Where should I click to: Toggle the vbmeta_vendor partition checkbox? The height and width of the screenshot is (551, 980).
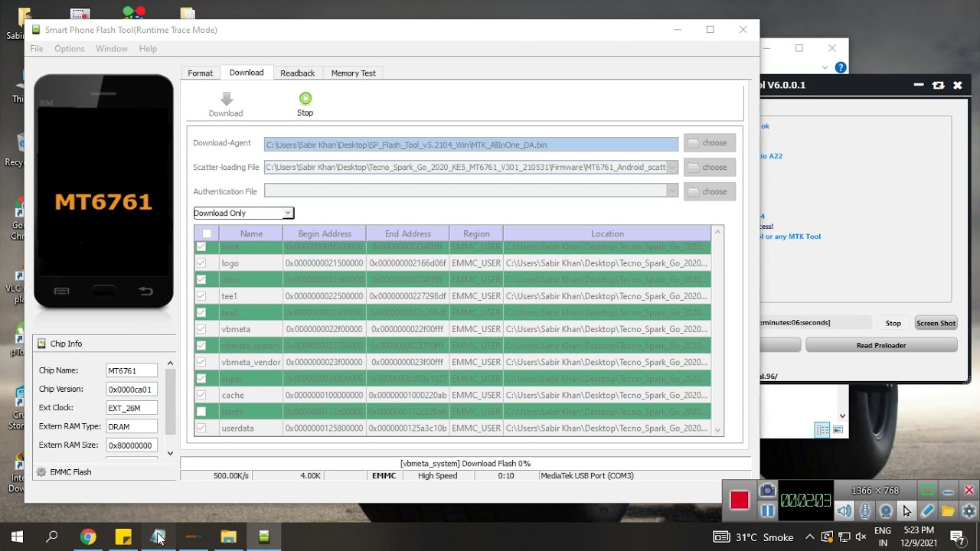click(x=201, y=362)
